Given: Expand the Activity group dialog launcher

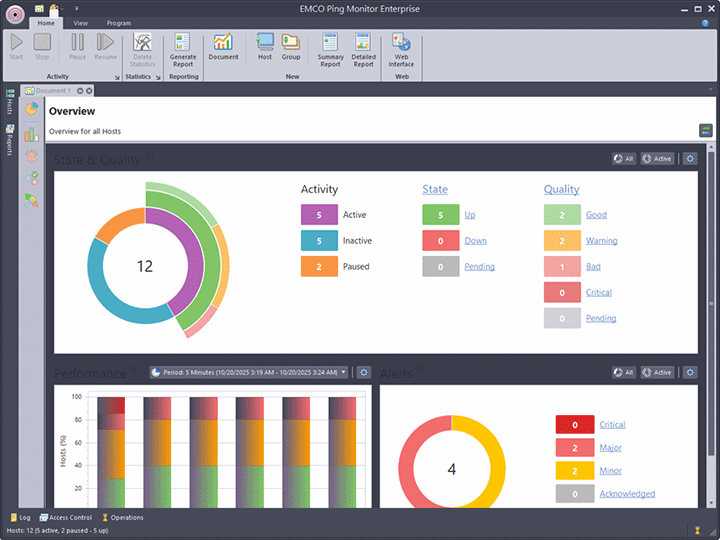Looking at the screenshot, I should [117, 78].
